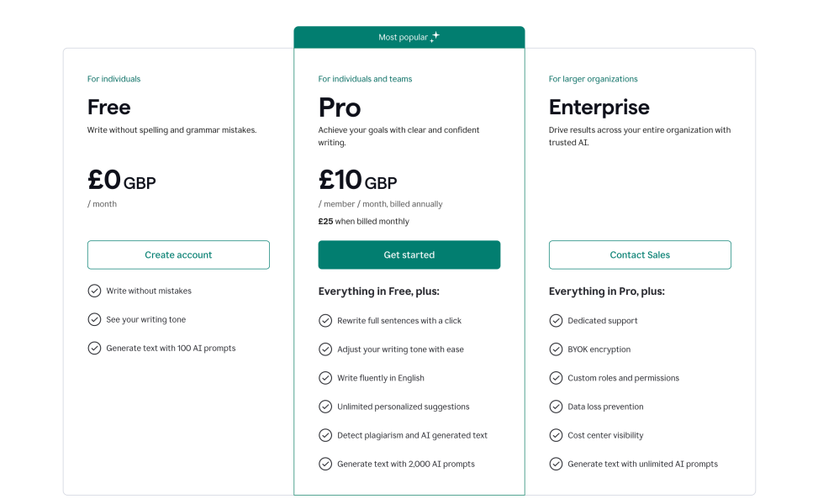Click the sparkle icon beside Most popular
Image resolution: width=839 pixels, height=504 pixels.
point(435,37)
